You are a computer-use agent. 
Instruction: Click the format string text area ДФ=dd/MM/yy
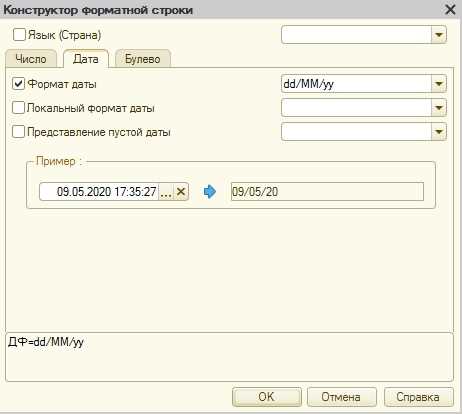[x=229, y=357]
